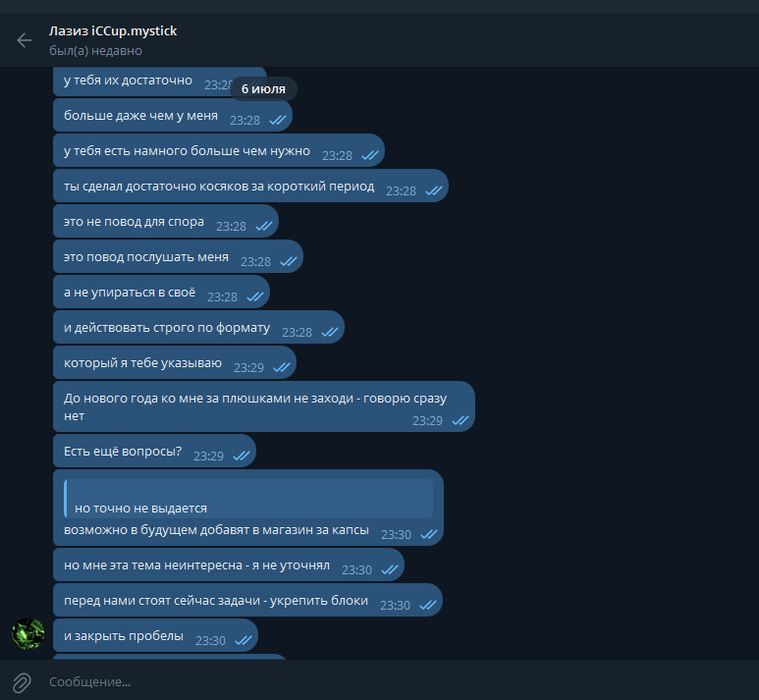The height and width of the screenshot is (700, 759).
Task: Click read checkmarks on "это повод послушать меня"
Action: [x=289, y=261]
